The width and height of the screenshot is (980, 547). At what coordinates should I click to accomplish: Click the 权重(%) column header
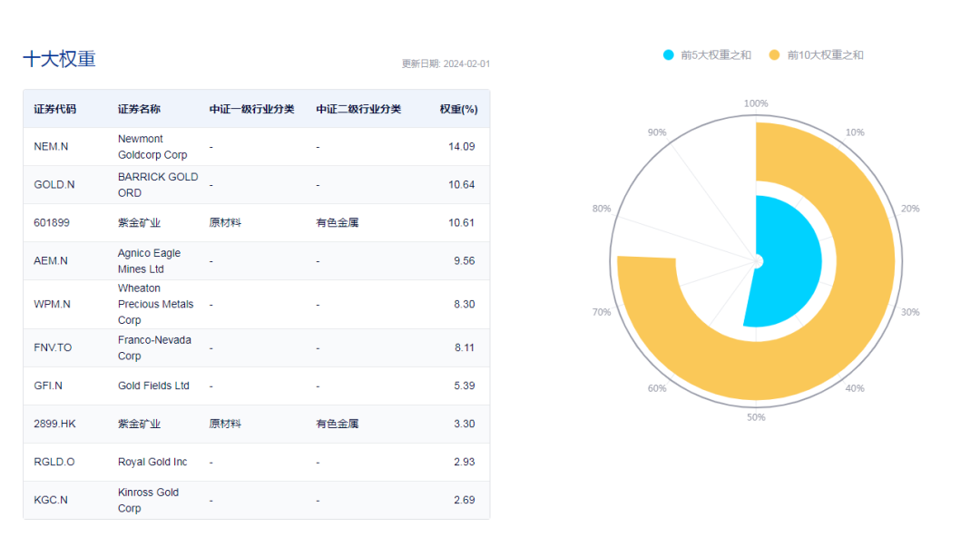459,109
